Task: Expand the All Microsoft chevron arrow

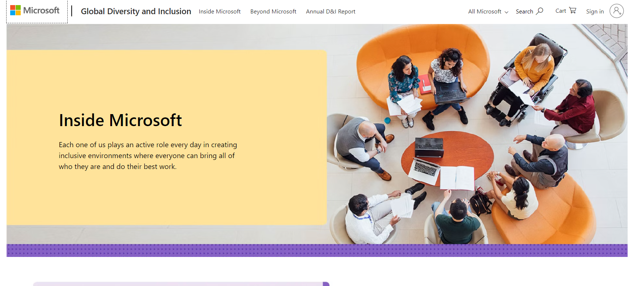Action: click(506, 12)
